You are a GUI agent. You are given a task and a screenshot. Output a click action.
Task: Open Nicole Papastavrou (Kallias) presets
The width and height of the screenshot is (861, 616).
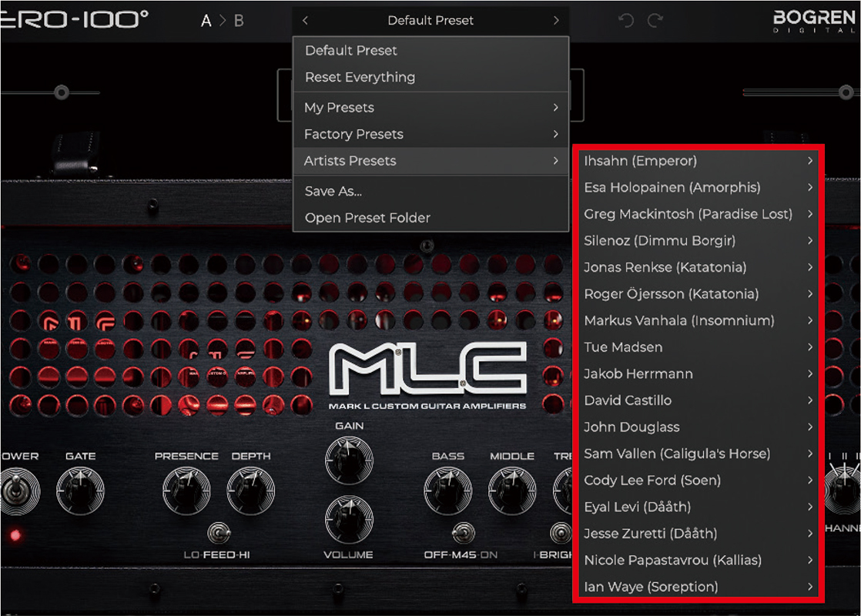point(698,561)
